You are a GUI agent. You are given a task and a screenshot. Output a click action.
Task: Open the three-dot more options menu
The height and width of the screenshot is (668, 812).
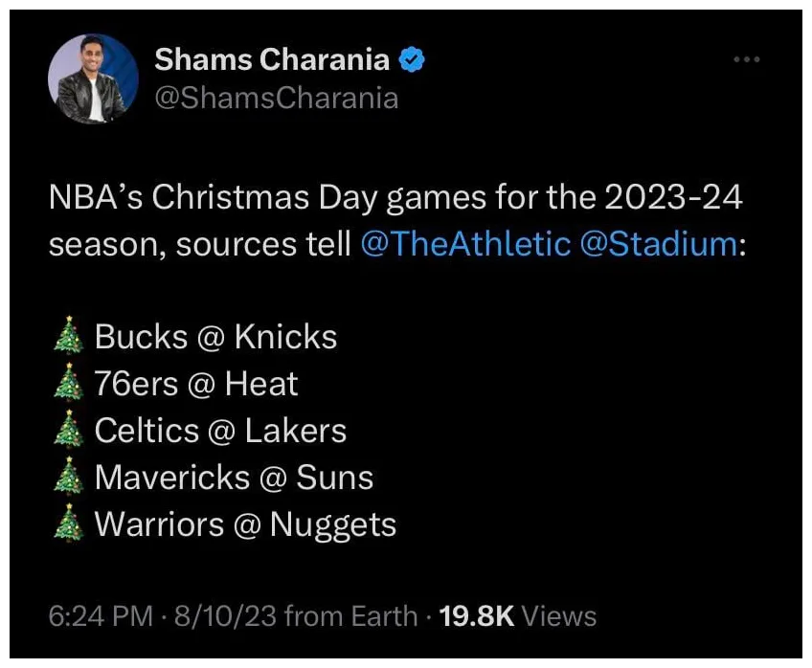[745, 57]
